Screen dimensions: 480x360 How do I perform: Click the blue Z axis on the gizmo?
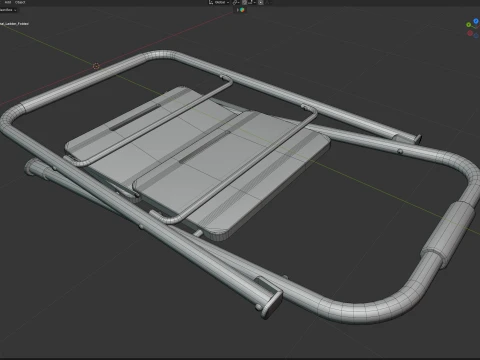click(x=476, y=21)
